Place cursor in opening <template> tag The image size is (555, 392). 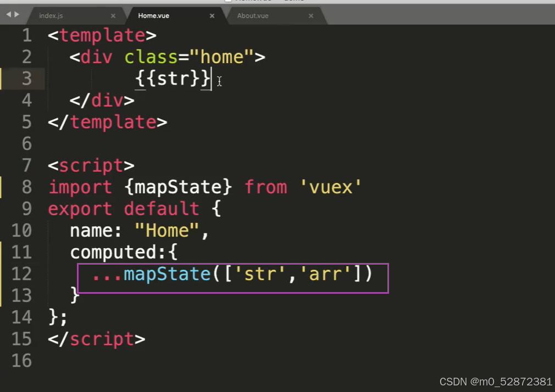pos(102,35)
